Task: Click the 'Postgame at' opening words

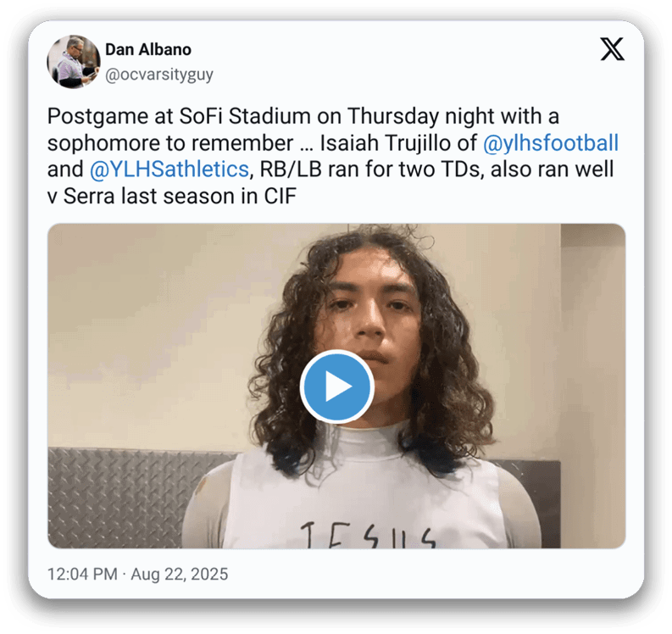Action: click(109, 117)
